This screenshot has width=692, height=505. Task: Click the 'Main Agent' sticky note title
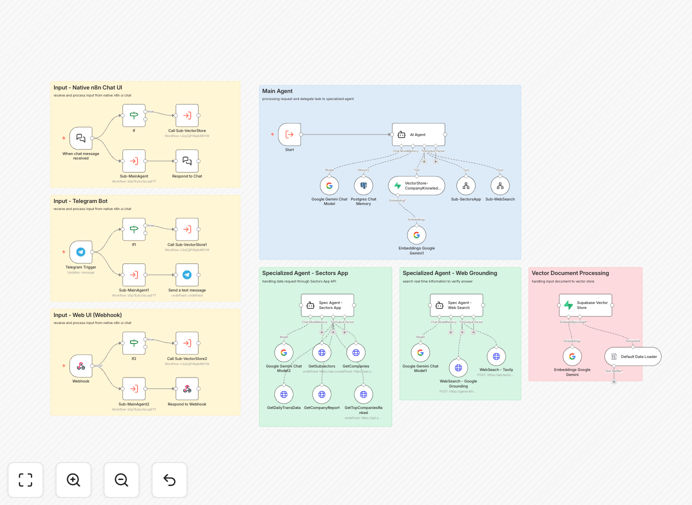click(x=277, y=91)
